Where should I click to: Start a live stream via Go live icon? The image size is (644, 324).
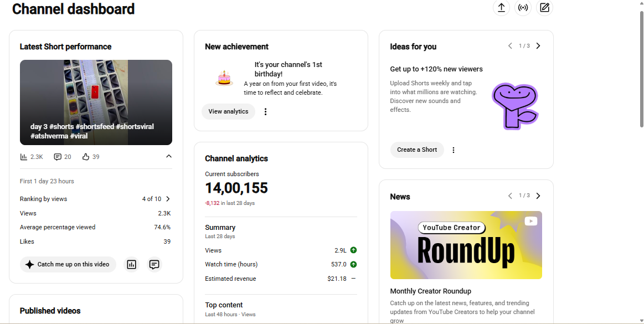click(523, 8)
